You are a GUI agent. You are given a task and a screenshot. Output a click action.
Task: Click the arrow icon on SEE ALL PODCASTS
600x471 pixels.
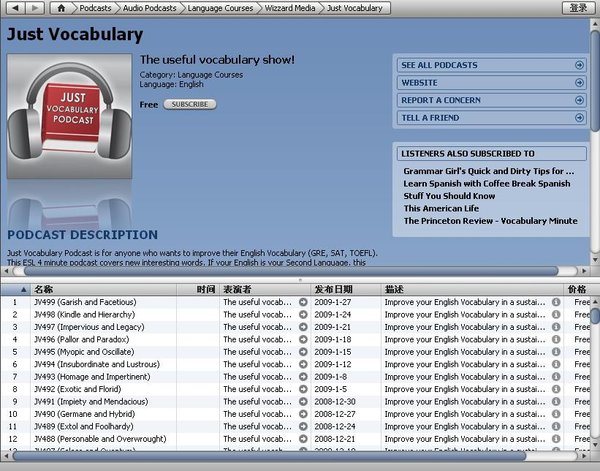click(579, 65)
